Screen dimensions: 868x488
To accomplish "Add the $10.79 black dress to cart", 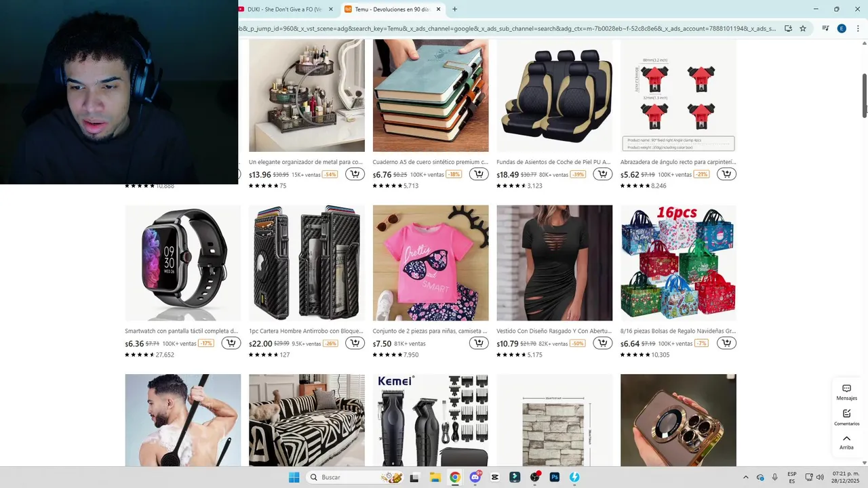I will pos(602,343).
